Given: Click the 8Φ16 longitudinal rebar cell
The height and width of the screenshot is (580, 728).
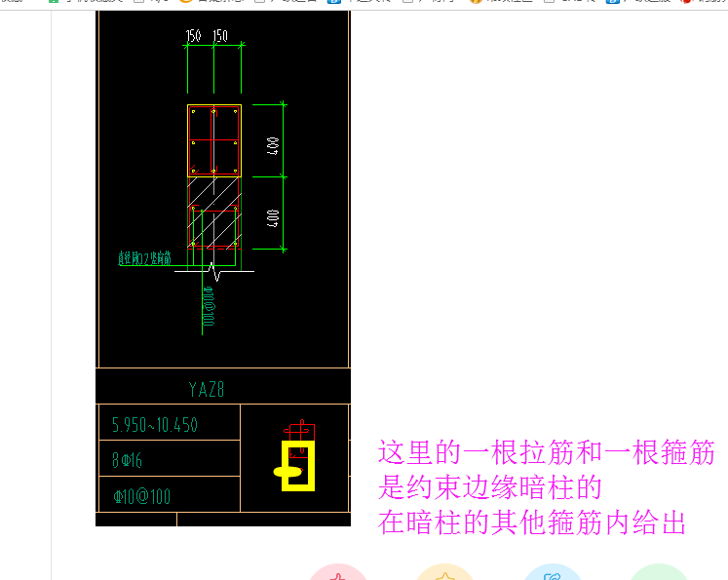Looking at the screenshot, I should 170,458.
